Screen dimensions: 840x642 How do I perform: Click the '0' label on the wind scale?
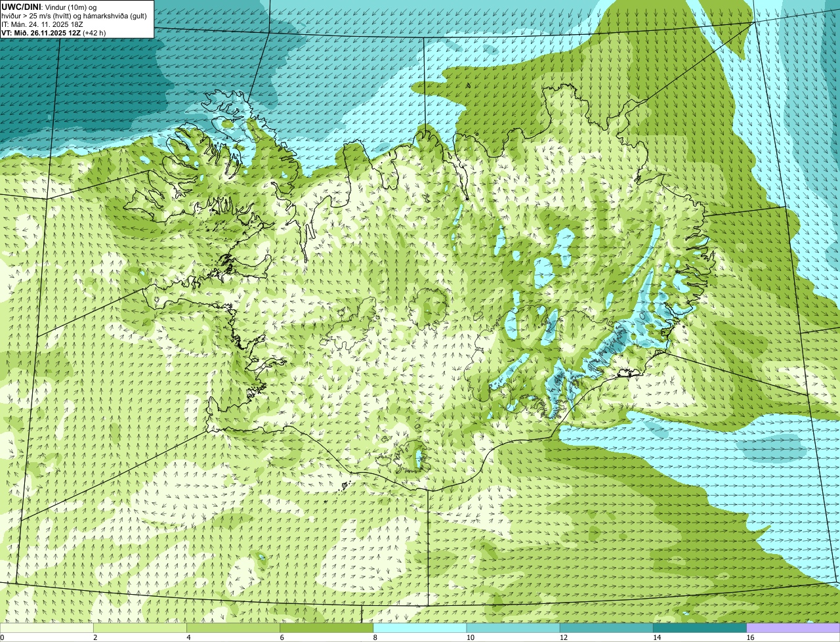coord(3,637)
